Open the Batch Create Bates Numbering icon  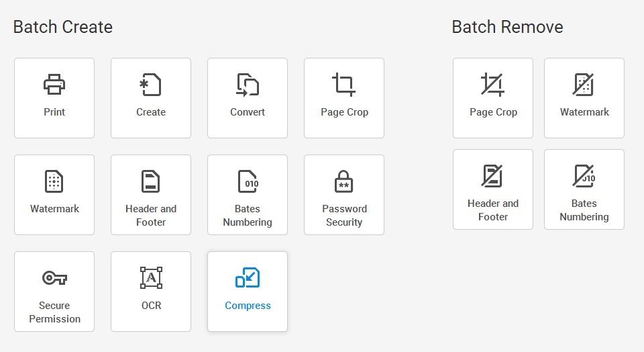click(x=248, y=181)
